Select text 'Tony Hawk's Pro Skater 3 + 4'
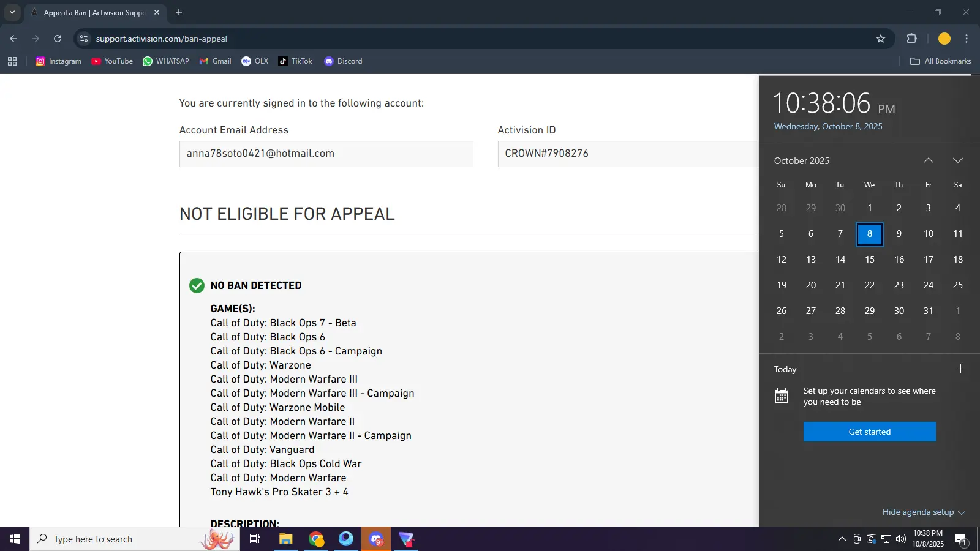The image size is (980, 551). (x=279, y=492)
